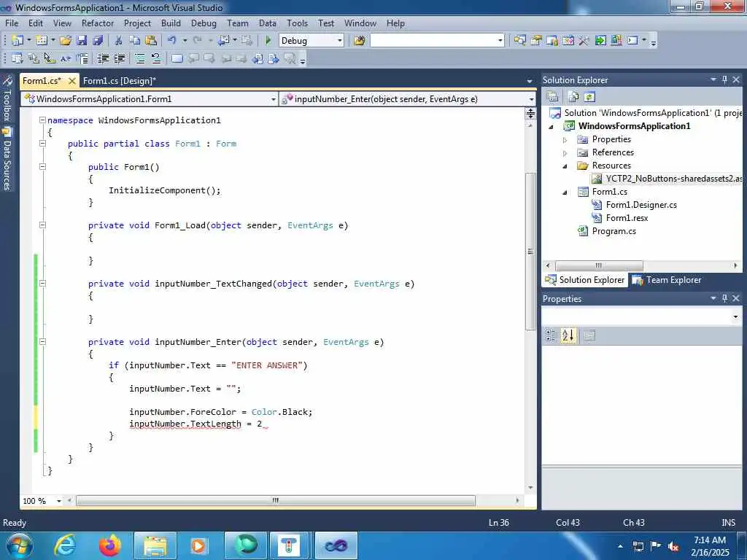This screenshot has width=747, height=560.
Task: Open the Build menu
Action: coord(171,23)
